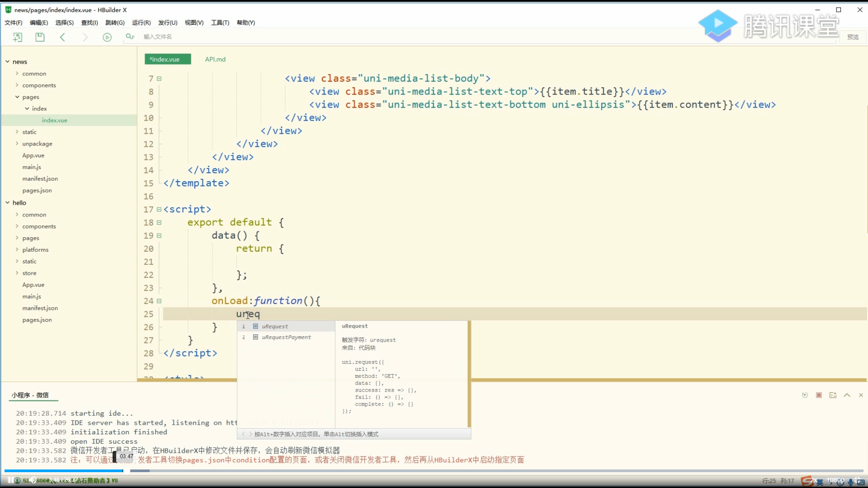Open the 运行(R) menu
Screen dimensions: 868x488
[141, 23]
